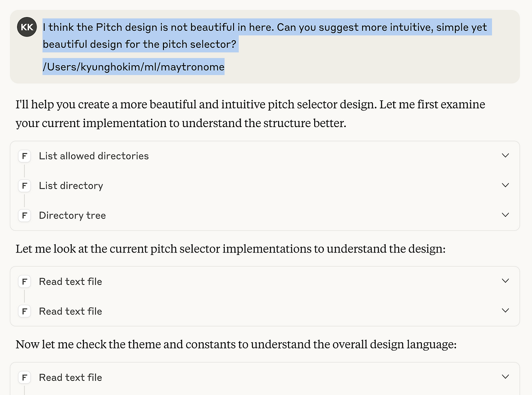Screen dimensions: 532x395
Task: Click the KK user avatar
Action: click(x=27, y=27)
